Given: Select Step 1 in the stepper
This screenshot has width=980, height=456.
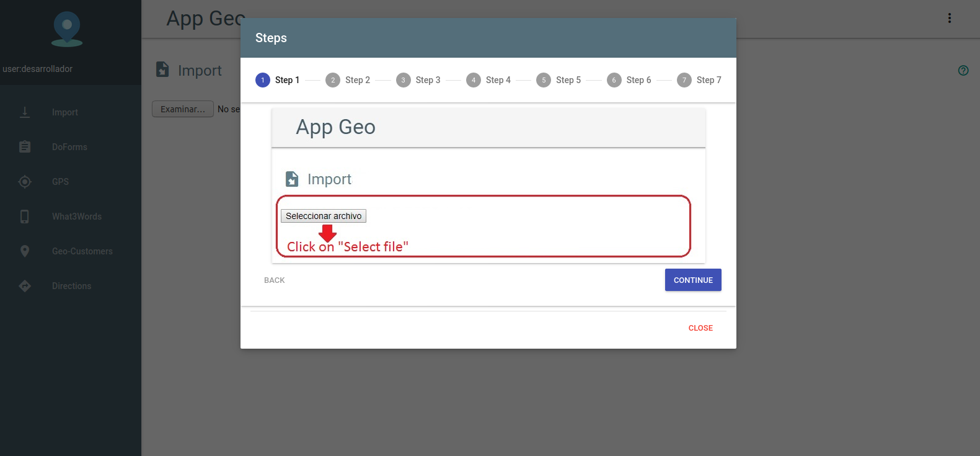Looking at the screenshot, I should [278, 80].
